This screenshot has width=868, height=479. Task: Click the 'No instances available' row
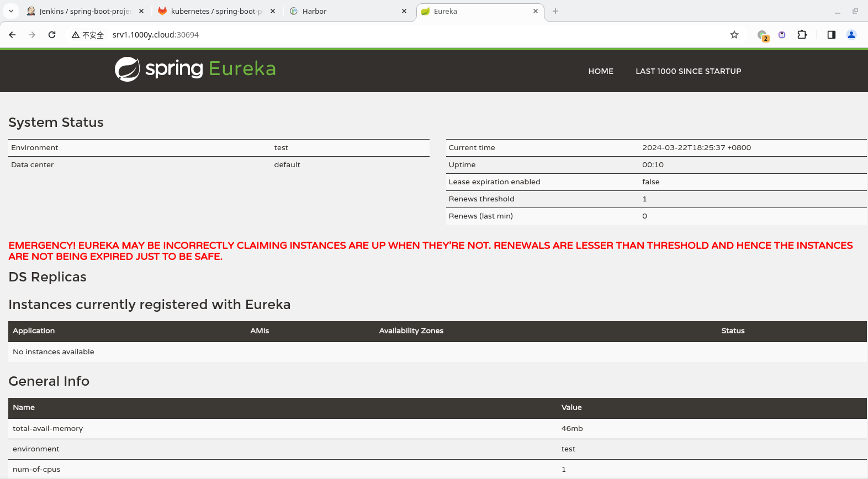tap(437, 352)
